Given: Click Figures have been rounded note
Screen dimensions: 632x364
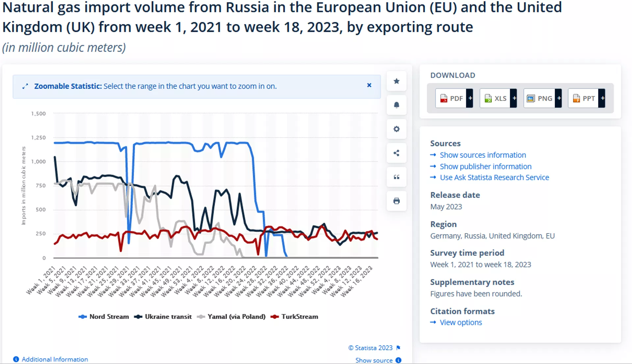Looking at the screenshot, I should click(476, 294).
